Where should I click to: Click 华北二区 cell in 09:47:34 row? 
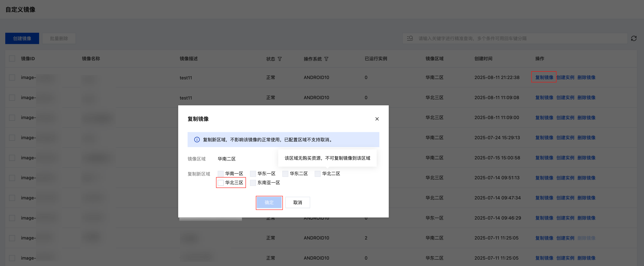coord(434,198)
